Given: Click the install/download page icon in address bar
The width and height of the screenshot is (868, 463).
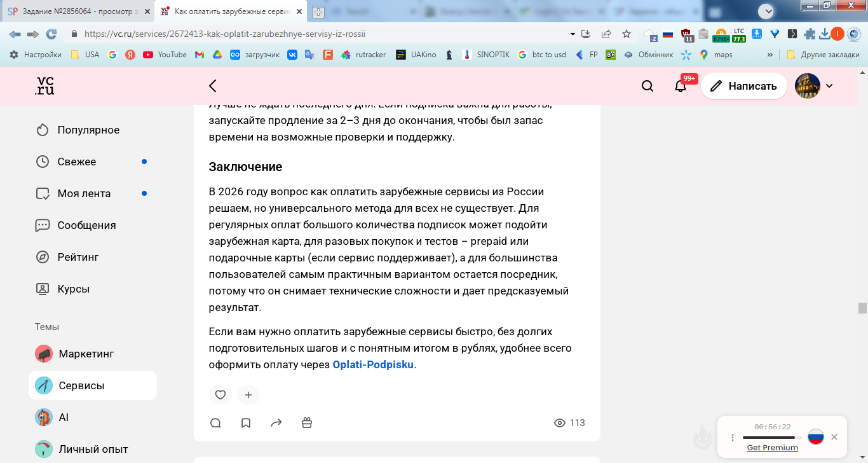Looking at the screenshot, I should tap(587, 34).
